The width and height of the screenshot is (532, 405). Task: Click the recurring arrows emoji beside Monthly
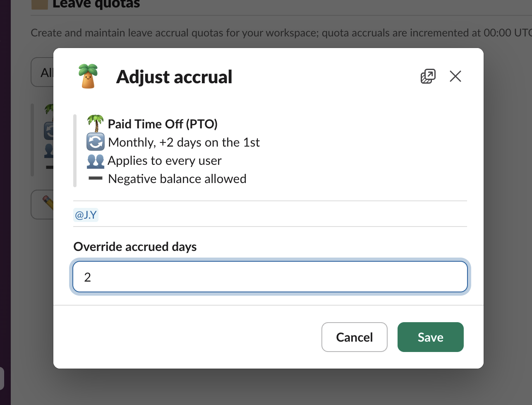click(96, 142)
